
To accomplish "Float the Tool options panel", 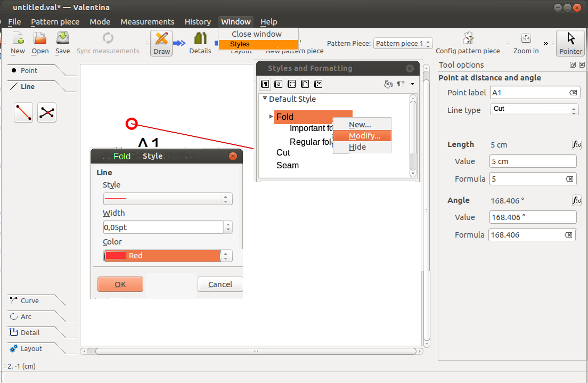I will point(573,65).
